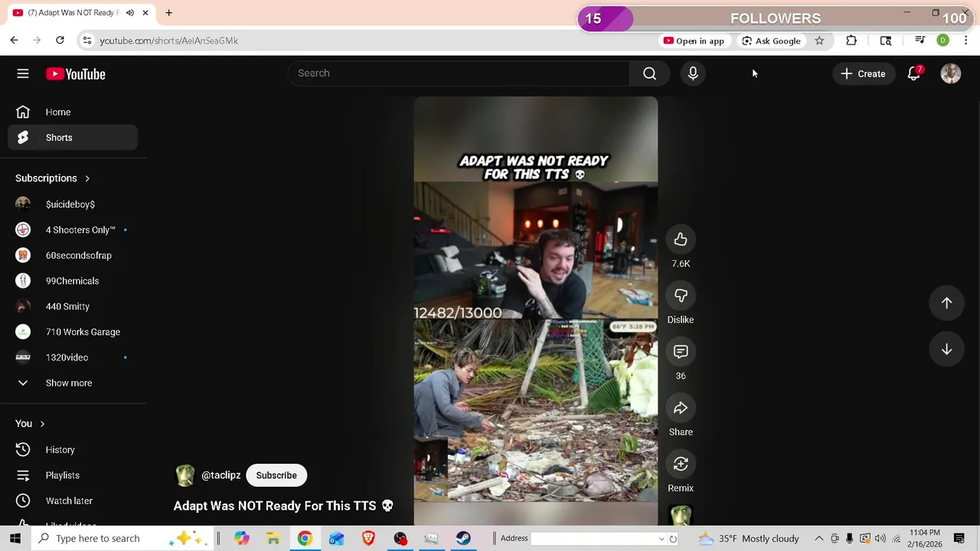The height and width of the screenshot is (551, 980).
Task: Open the Chrome three-dot menu
Action: (x=966, y=41)
